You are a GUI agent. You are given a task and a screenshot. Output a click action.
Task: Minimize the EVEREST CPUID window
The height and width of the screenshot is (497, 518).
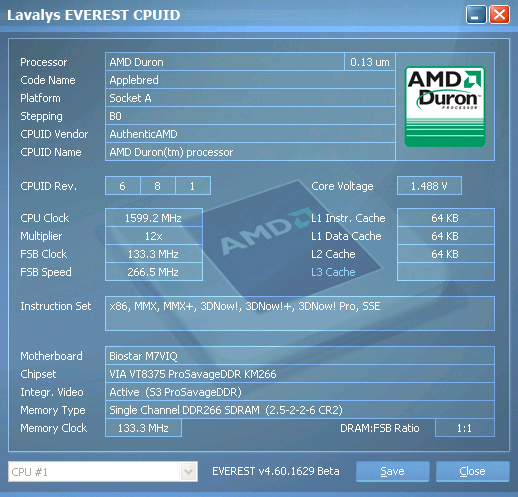click(476, 15)
